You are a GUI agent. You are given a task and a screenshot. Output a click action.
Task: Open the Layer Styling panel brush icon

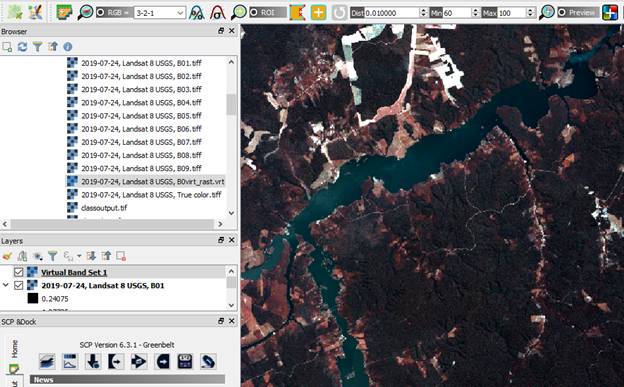click(x=7, y=256)
